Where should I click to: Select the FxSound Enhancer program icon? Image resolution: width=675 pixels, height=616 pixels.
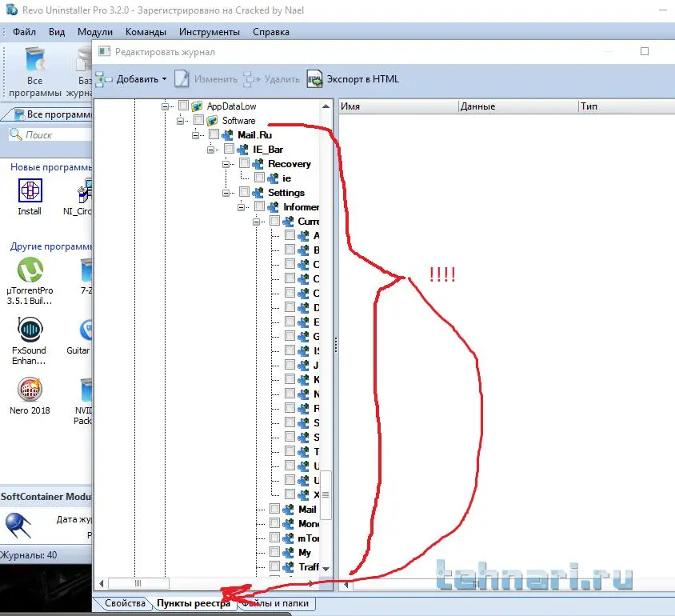coord(30,330)
